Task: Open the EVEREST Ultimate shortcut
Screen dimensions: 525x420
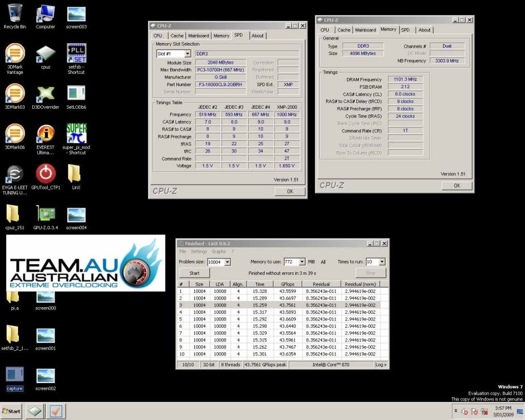Action: click(46, 139)
